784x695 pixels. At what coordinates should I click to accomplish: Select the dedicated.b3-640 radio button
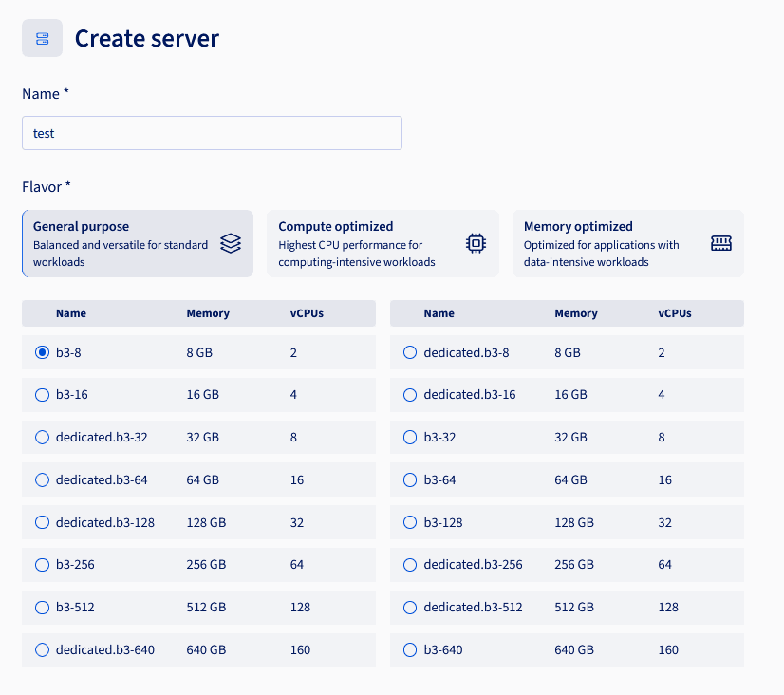coord(42,650)
